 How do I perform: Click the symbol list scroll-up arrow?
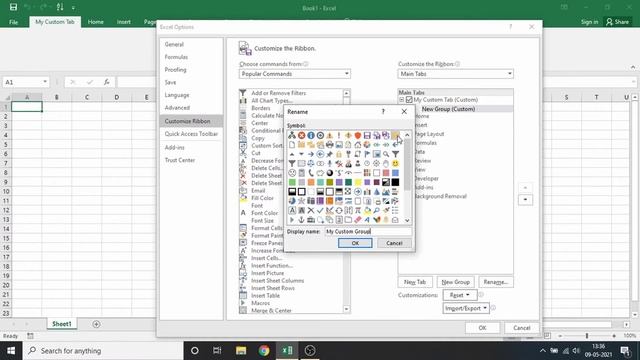(407, 135)
